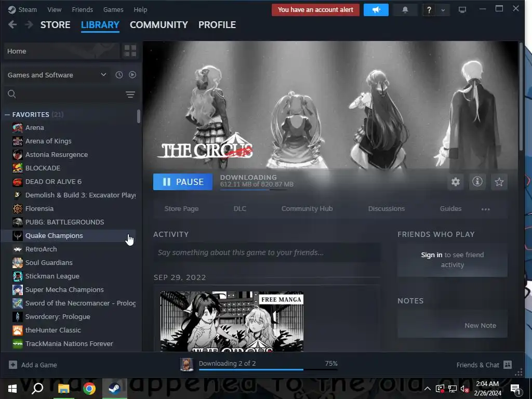Click the game list sidebar scrollbar
The width and height of the screenshot is (532, 399).
(138, 116)
